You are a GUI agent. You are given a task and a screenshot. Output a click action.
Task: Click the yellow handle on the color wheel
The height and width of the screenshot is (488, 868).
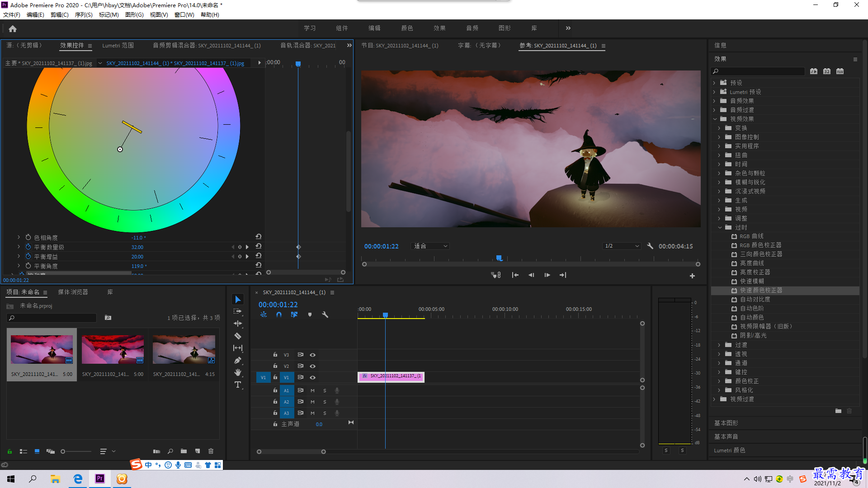point(132,127)
